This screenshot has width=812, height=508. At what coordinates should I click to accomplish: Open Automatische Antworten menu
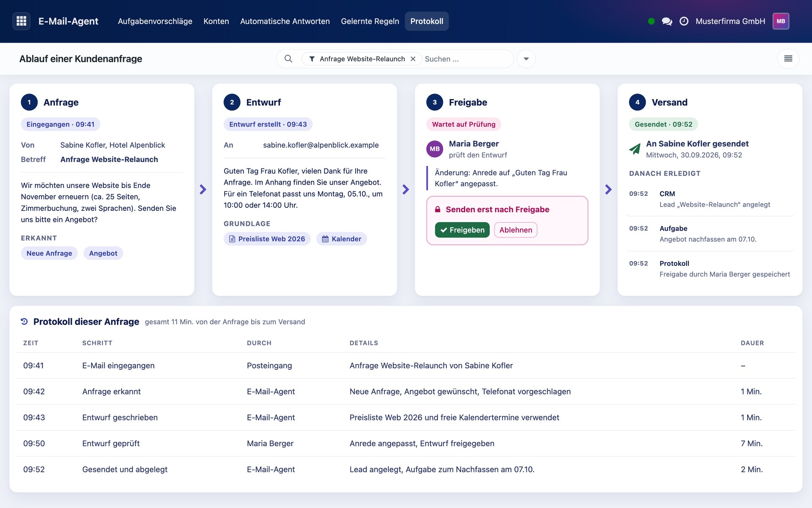click(x=285, y=21)
